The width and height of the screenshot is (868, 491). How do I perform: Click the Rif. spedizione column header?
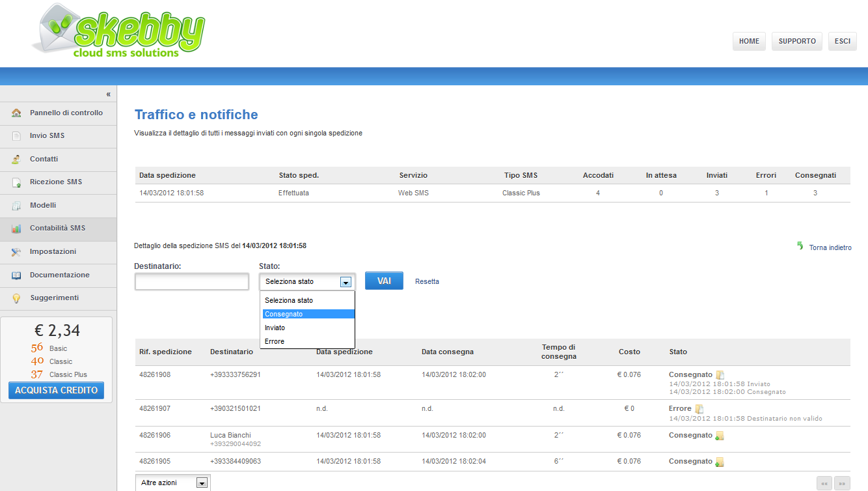165,352
